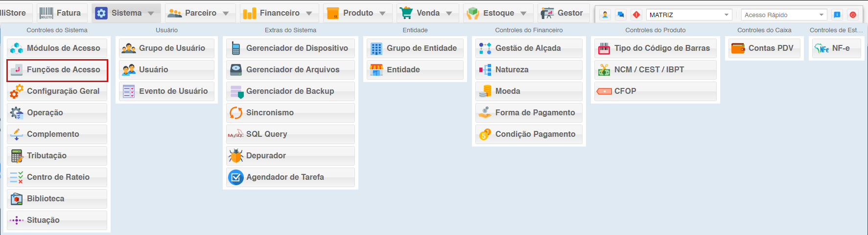868x235 pixels.
Task: Click the red warning diamond icon
Action: 636,15
